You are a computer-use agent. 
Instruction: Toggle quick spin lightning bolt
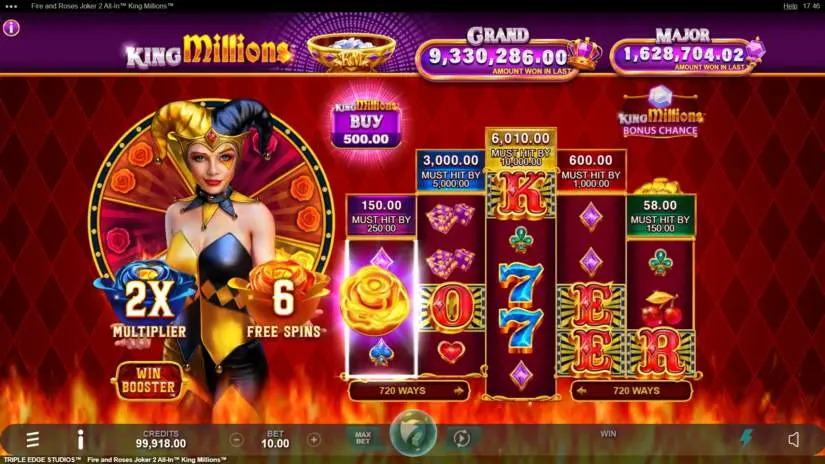point(746,438)
